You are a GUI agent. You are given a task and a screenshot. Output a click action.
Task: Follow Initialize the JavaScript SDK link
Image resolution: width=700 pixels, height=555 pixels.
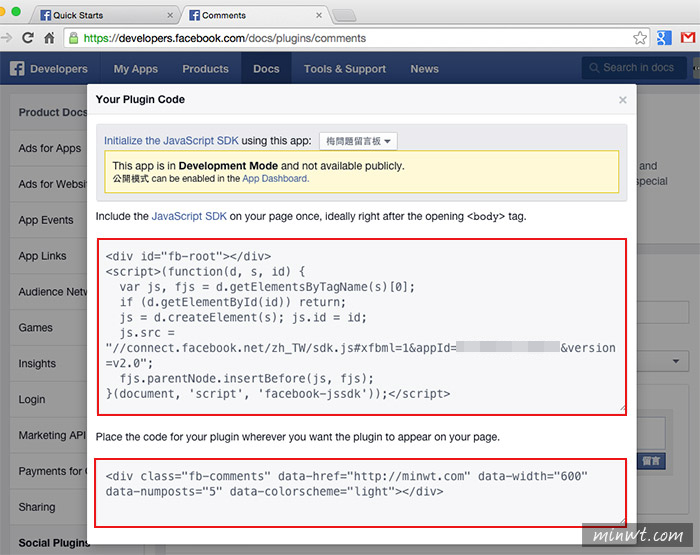171,141
